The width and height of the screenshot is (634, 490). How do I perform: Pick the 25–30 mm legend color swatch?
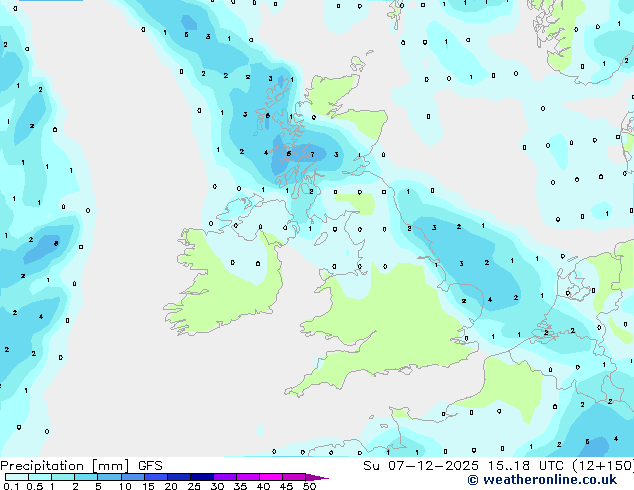tap(201, 477)
